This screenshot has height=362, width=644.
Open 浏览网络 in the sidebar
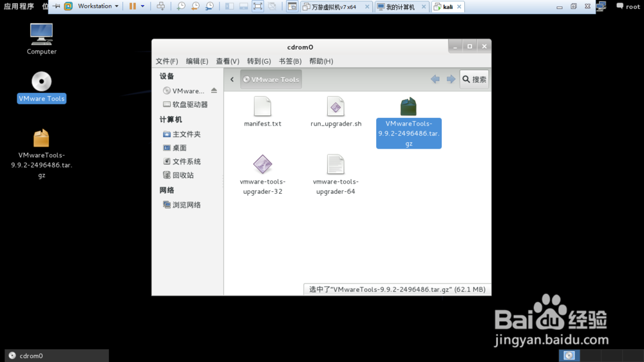(x=182, y=205)
